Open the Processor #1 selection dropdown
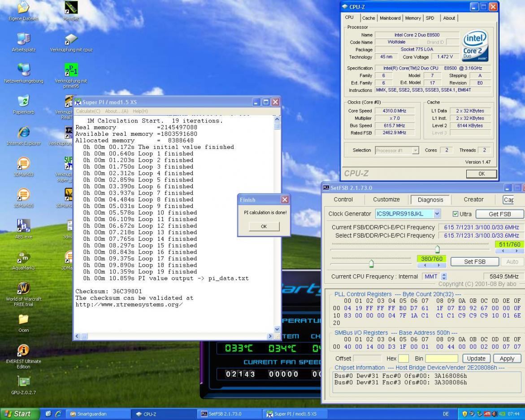 (x=415, y=151)
